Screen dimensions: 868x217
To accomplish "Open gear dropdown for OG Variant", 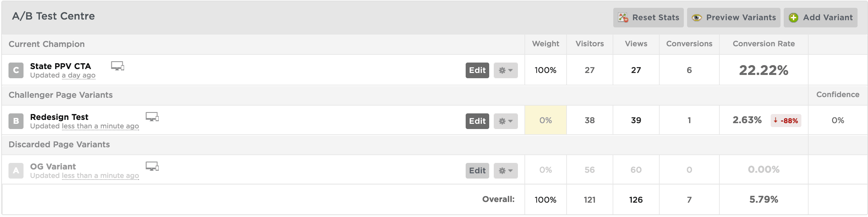I will [506, 171].
